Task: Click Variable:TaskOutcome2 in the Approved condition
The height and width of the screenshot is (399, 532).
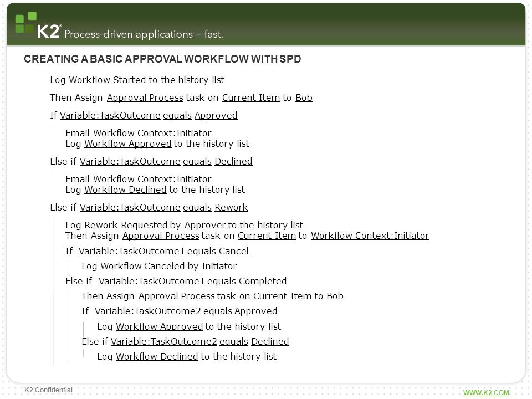Action: click(147, 311)
